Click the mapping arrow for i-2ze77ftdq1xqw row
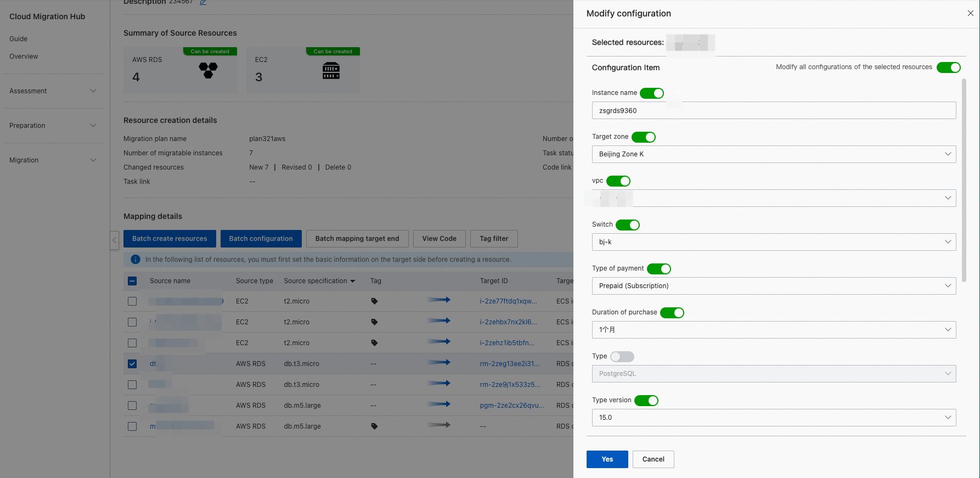The image size is (980, 478). (439, 300)
